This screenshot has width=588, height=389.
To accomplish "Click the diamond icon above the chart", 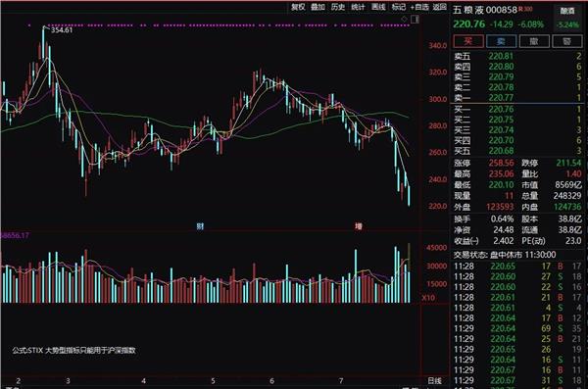I will point(404,19).
